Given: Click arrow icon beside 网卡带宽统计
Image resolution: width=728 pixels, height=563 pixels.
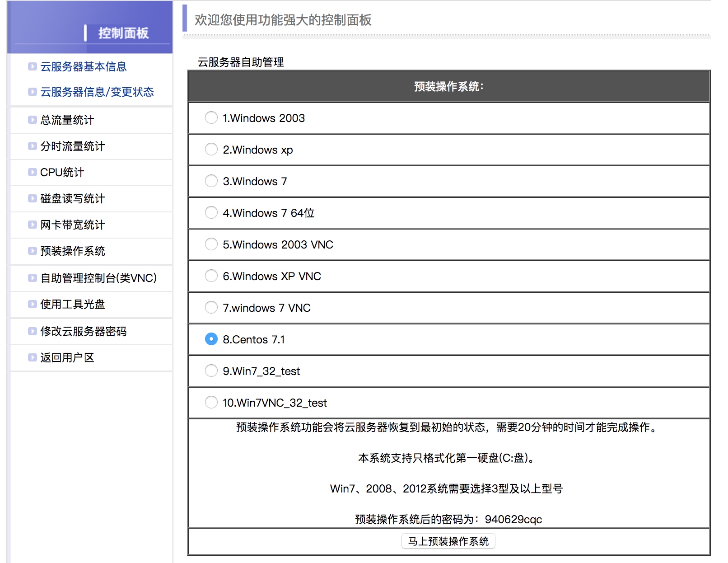Looking at the screenshot, I should [32, 225].
